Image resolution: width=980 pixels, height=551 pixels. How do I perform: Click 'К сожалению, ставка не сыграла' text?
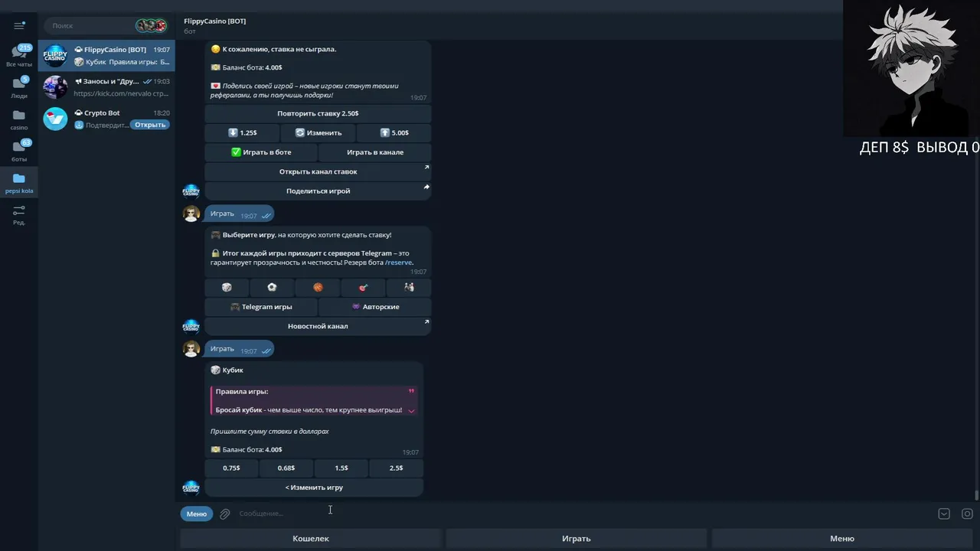279,49
